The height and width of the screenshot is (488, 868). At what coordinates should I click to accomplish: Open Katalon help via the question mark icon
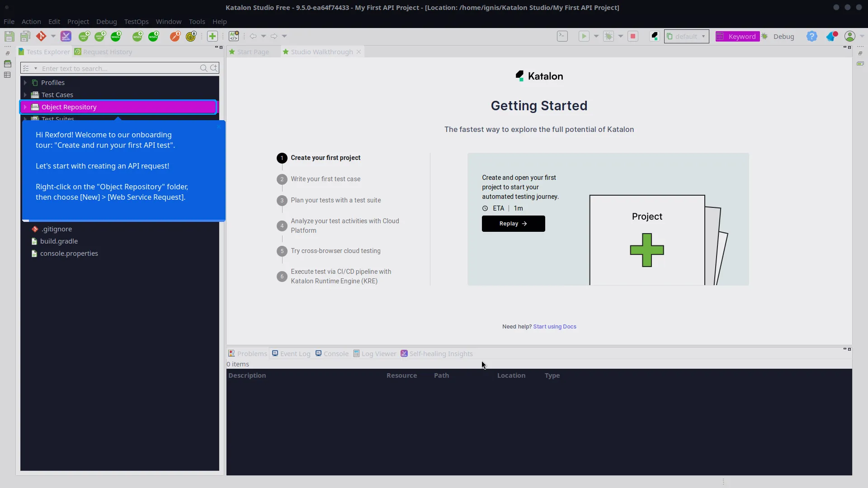pos(812,36)
